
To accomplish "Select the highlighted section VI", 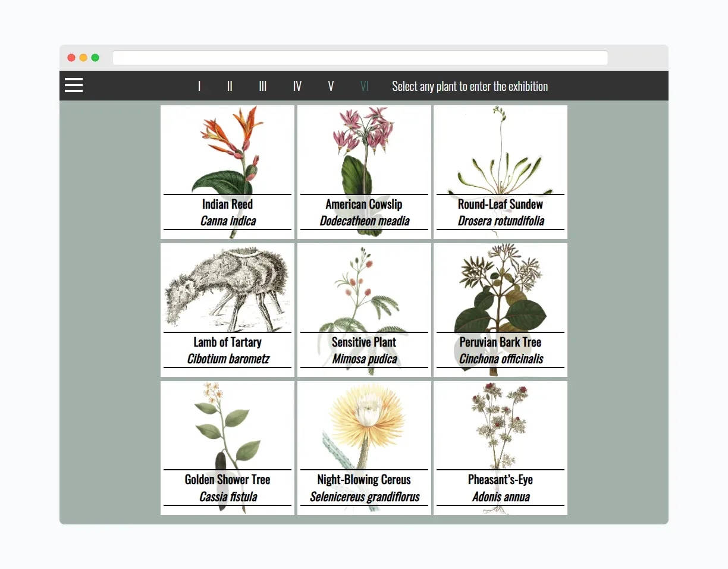I will 364,86.
